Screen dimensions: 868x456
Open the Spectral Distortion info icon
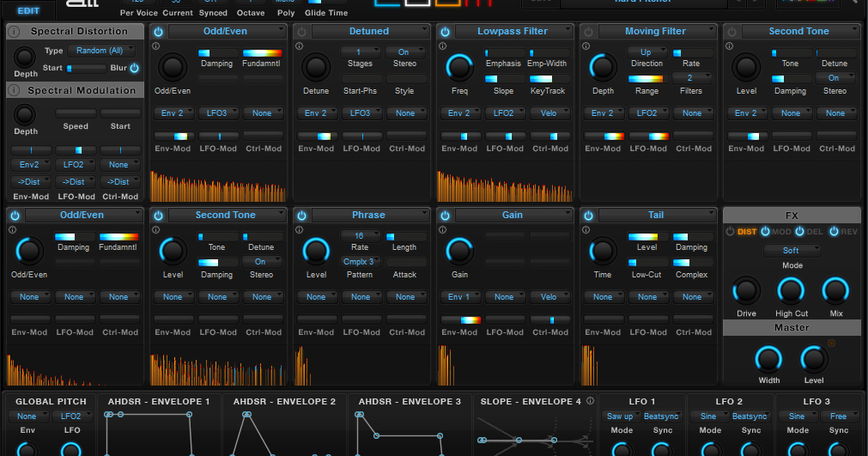pos(14,32)
